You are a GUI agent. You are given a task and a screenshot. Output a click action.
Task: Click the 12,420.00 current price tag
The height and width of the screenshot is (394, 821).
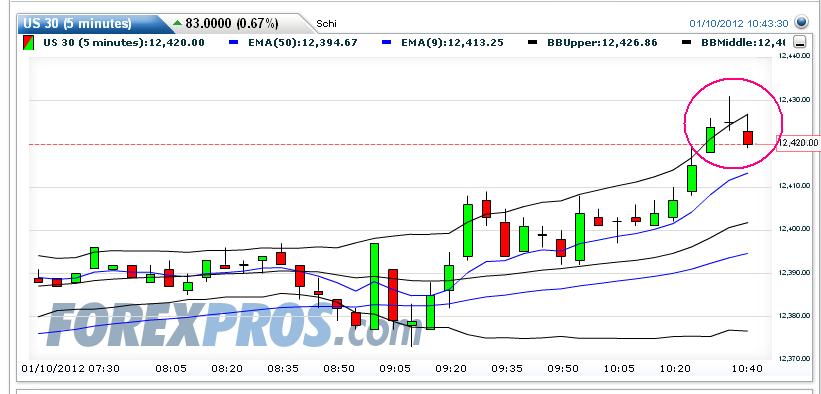pyautogui.click(x=798, y=143)
